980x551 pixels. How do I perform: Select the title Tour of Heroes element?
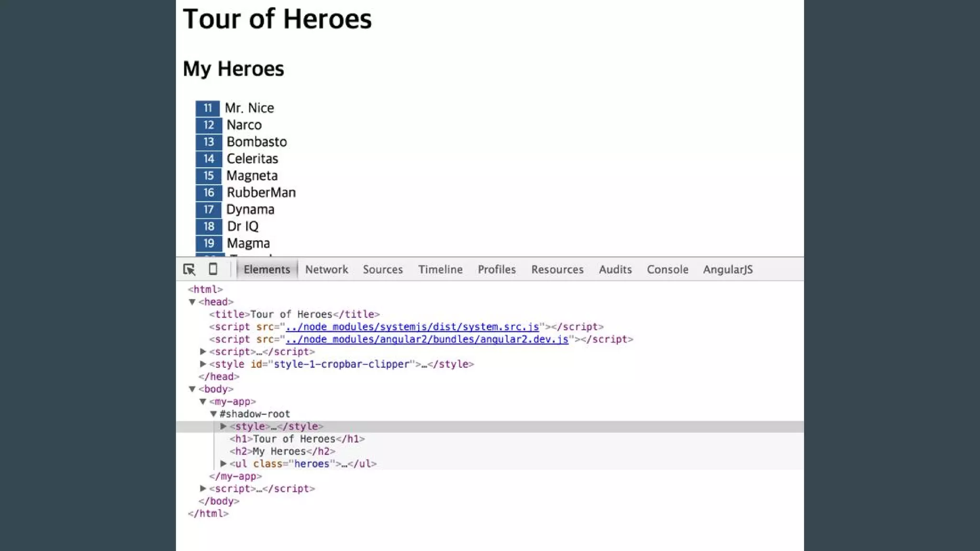294,314
